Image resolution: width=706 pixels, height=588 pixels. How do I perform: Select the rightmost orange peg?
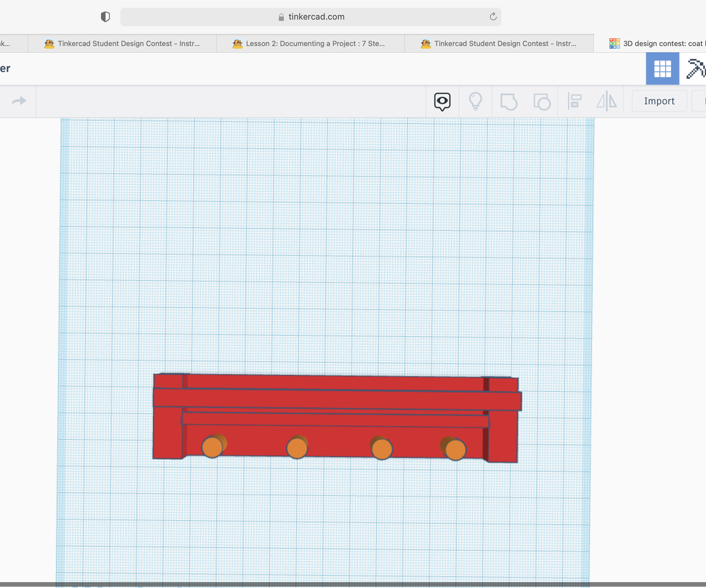pyautogui.click(x=455, y=449)
